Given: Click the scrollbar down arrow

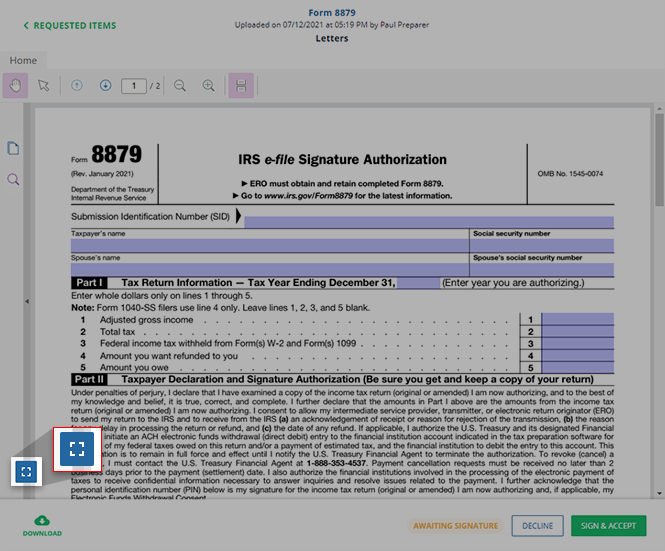Looking at the screenshot, I should 659,493.
